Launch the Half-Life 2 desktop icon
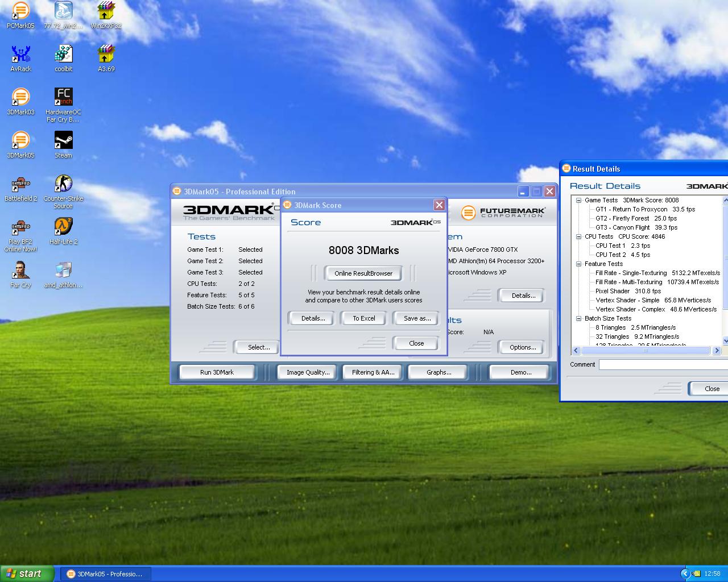The height and width of the screenshot is (582, 728). point(63,231)
